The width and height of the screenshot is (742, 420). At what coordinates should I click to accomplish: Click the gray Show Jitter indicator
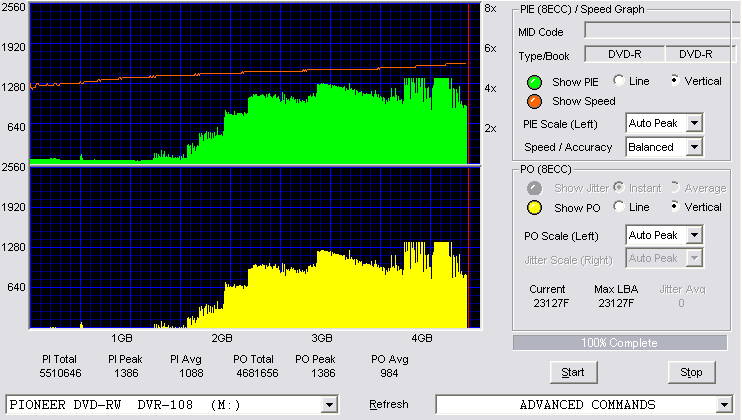534,188
